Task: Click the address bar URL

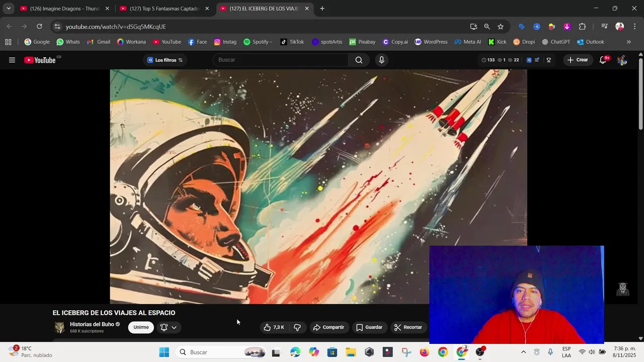Action: (x=116, y=27)
